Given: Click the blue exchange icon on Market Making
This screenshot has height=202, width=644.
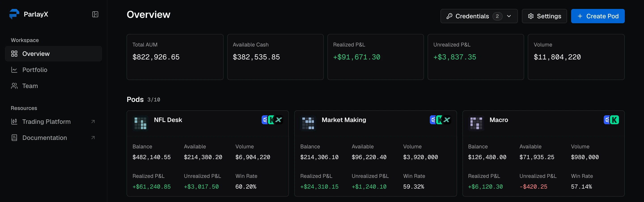Looking at the screenshot, I should point(433,120).
